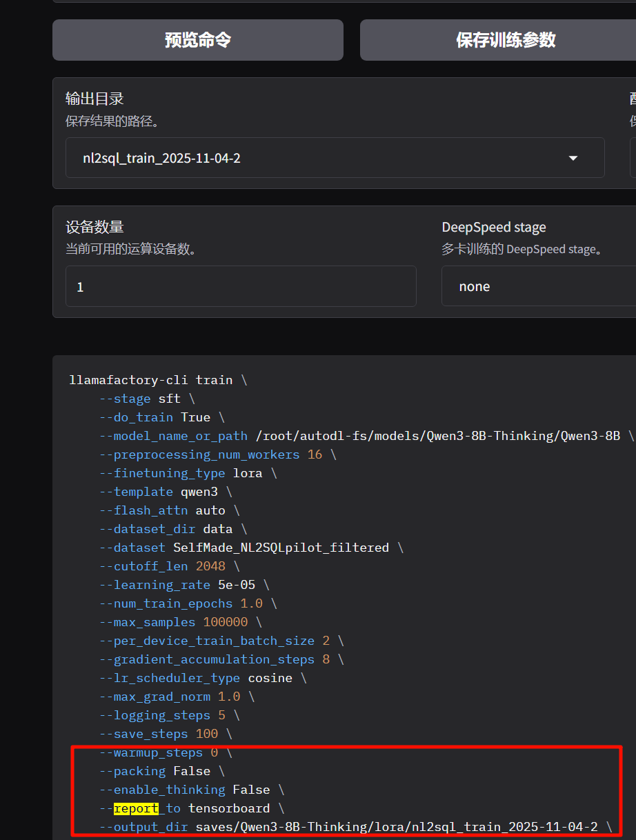Click the --max_samples 100000 line
This screenshot has height=840, width=636.
point(181,622)
